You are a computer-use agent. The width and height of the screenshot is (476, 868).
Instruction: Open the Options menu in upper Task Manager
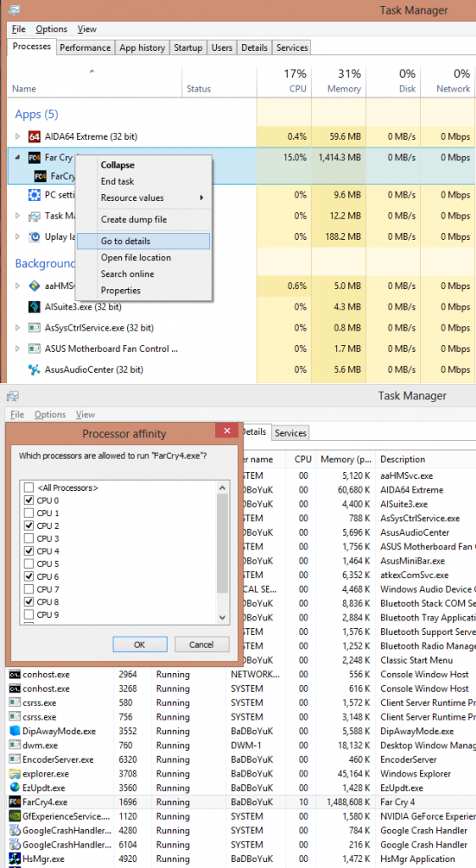click(52, 29)
